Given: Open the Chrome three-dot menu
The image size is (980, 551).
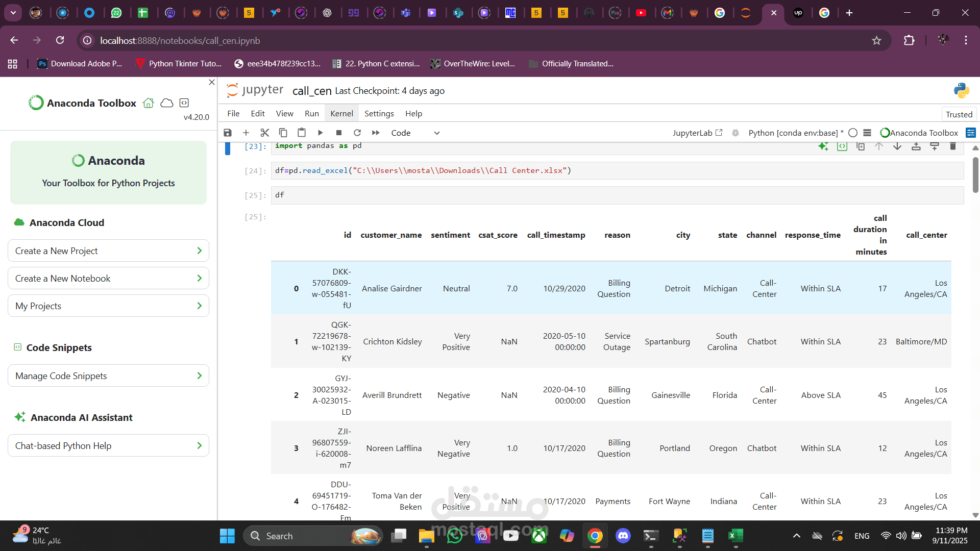Looking at the screenshot, I should (966, 40).
